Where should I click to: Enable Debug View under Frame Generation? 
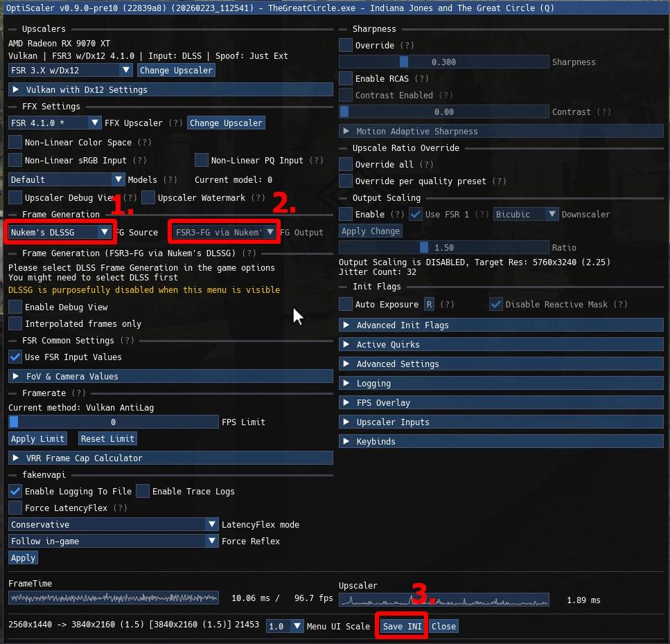tap(15, 307)
